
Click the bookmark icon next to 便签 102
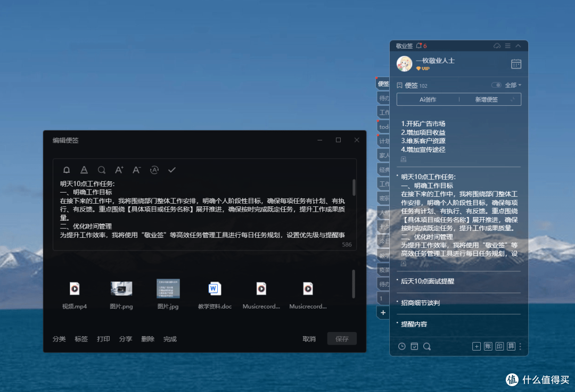(400, 85)
